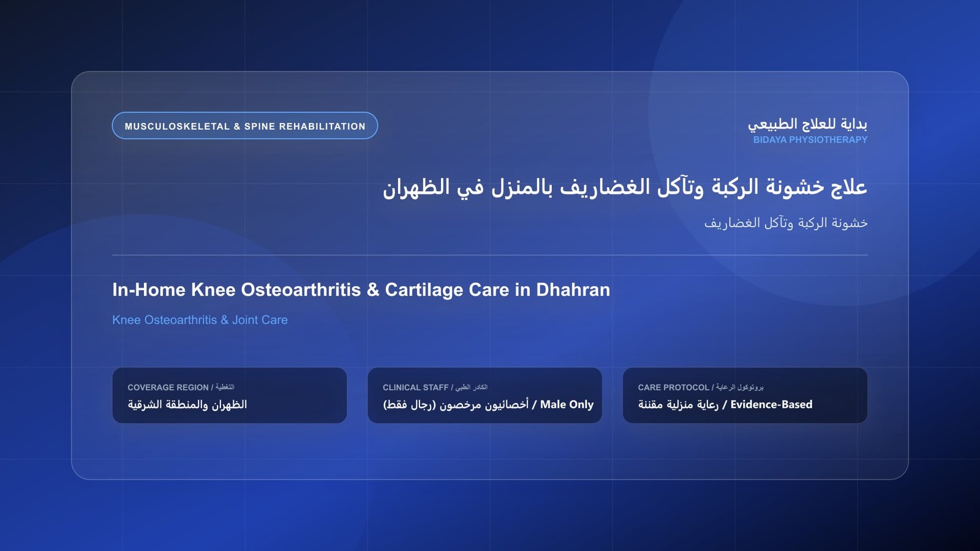
Task: Click the Male Only staff value
Action: [488, 405]
